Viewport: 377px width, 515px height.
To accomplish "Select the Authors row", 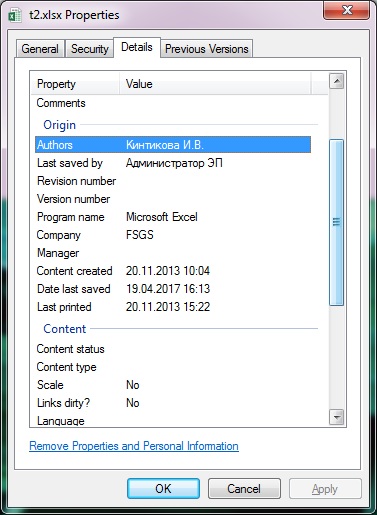I will point(173,145).
